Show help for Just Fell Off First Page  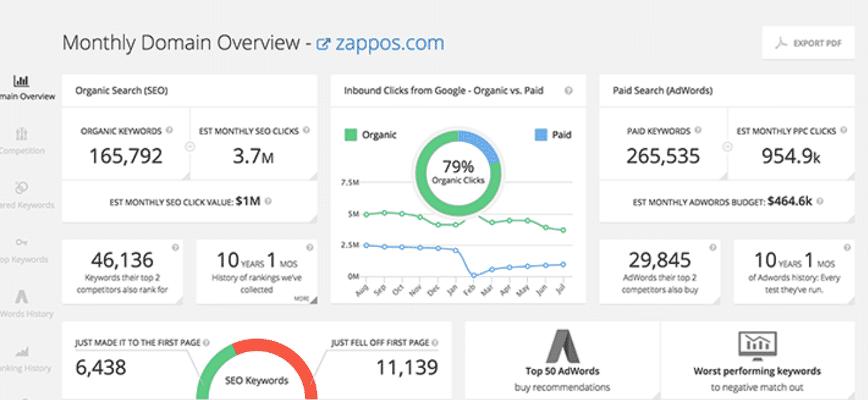click(x=435, y=343)
